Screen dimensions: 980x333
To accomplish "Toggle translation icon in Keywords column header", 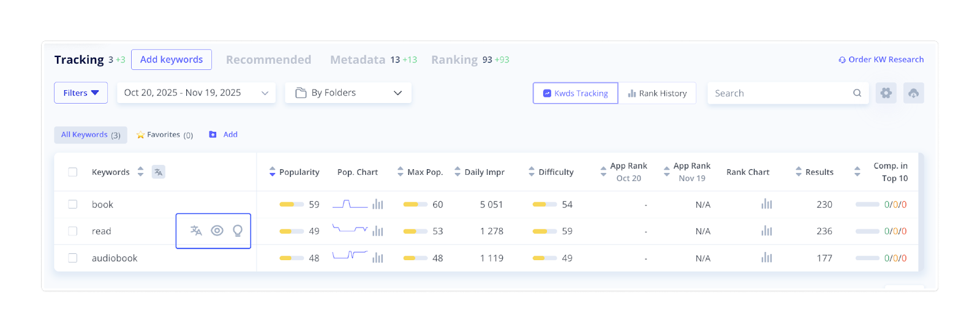I will click(158, 172).
